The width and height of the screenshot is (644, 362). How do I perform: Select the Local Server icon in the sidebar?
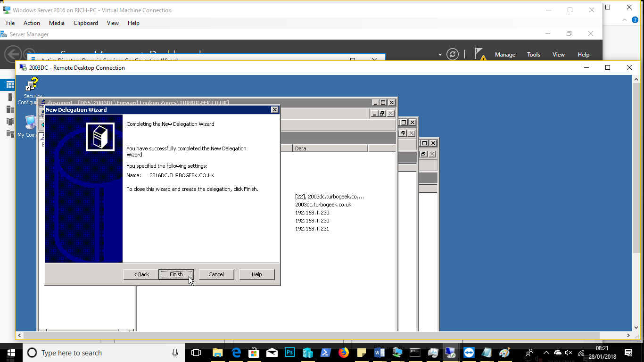[x=10, y=98]
